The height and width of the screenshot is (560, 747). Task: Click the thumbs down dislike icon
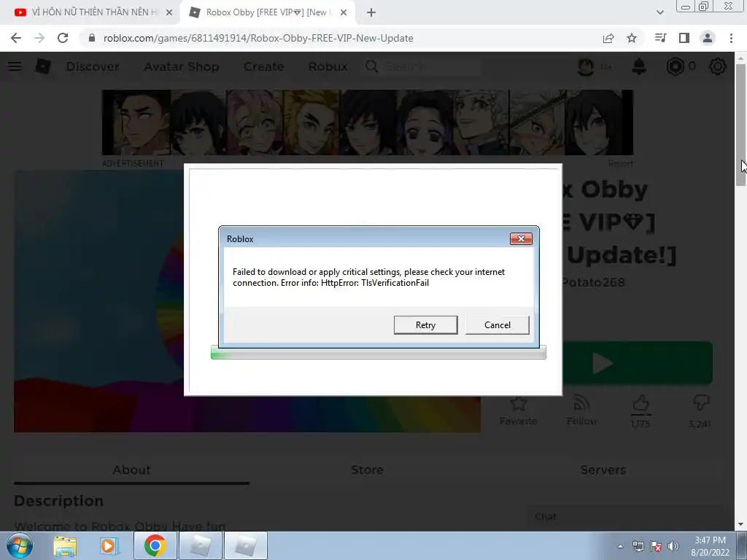click(700, 402)
